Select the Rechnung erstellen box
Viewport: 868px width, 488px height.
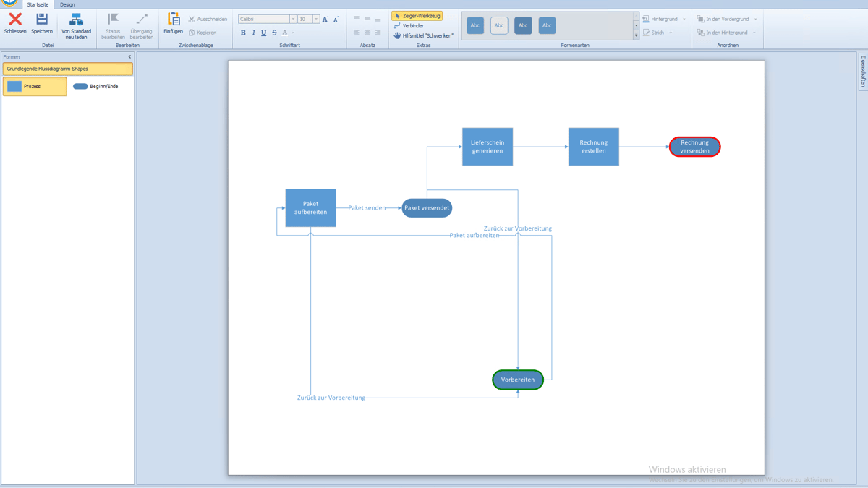click(x=594, y=147)
